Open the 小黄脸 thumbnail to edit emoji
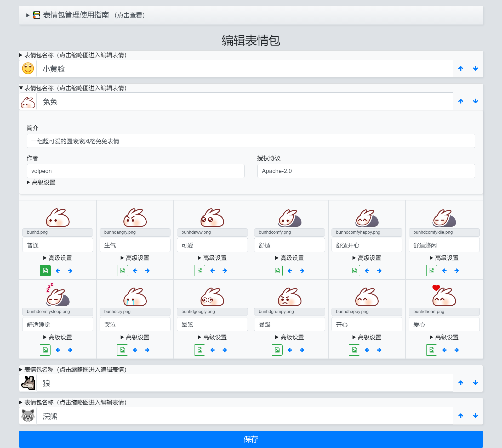Viewport: 502px width, 448px height. point(28,69)
